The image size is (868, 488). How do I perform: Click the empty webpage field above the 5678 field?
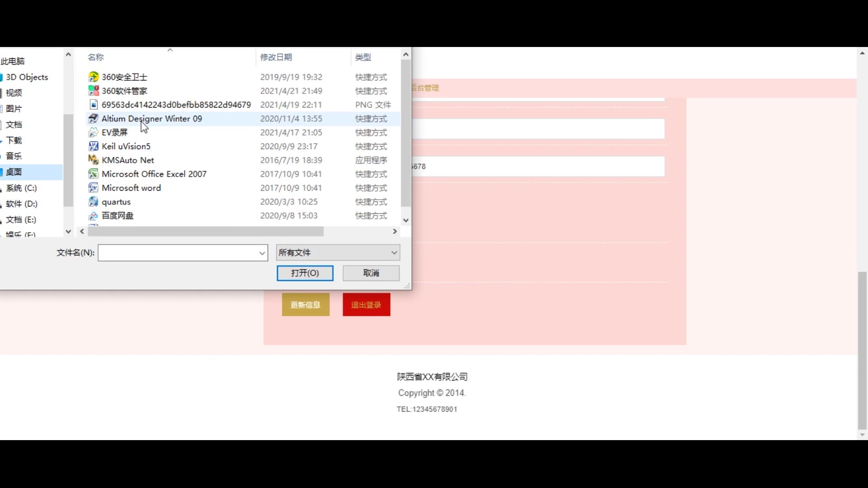point(538,129)
